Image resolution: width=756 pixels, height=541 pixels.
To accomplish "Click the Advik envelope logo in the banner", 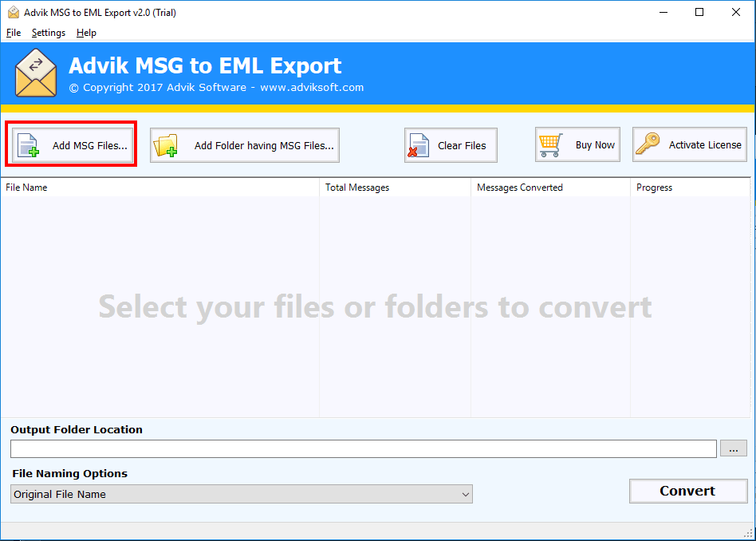I will coord(36,73).
